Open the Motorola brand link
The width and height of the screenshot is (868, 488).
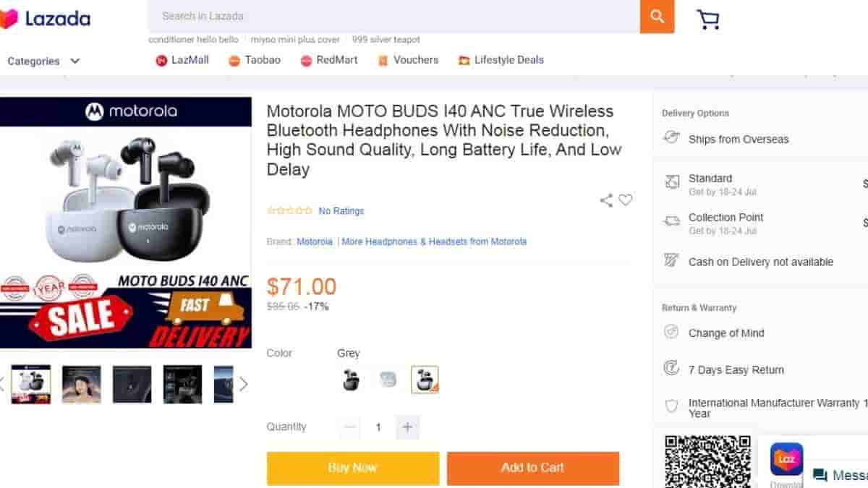315,241
